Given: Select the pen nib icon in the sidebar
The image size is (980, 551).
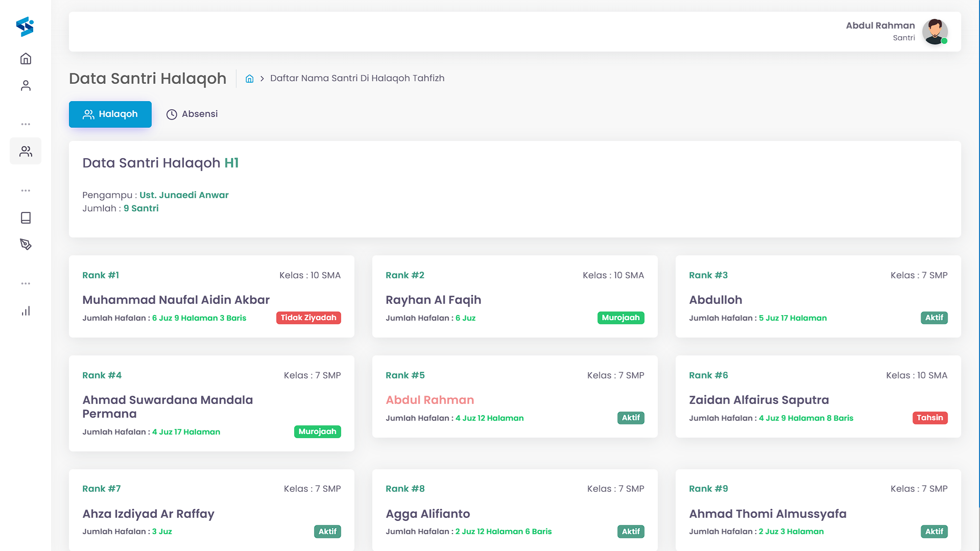Looking at the screenshot, I should pos(26,245).
